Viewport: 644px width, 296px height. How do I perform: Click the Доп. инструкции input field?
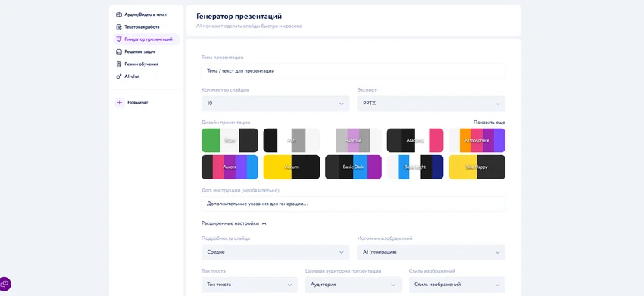click(353, 204)
